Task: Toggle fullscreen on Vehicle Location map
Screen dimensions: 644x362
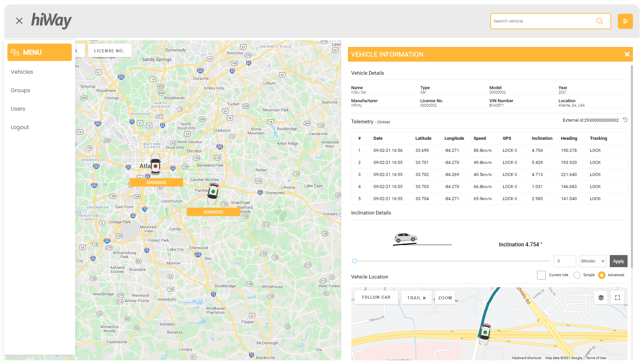Action: click(x=617, y=298)
